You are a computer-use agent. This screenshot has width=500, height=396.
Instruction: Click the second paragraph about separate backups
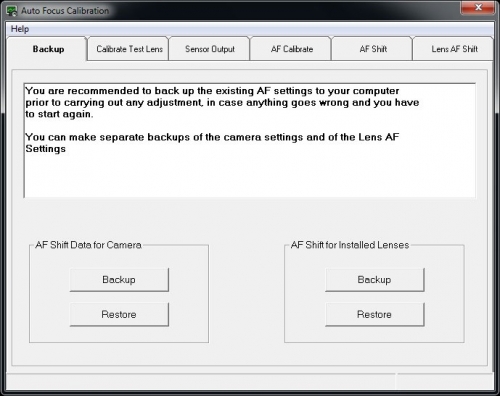point(212,143)
